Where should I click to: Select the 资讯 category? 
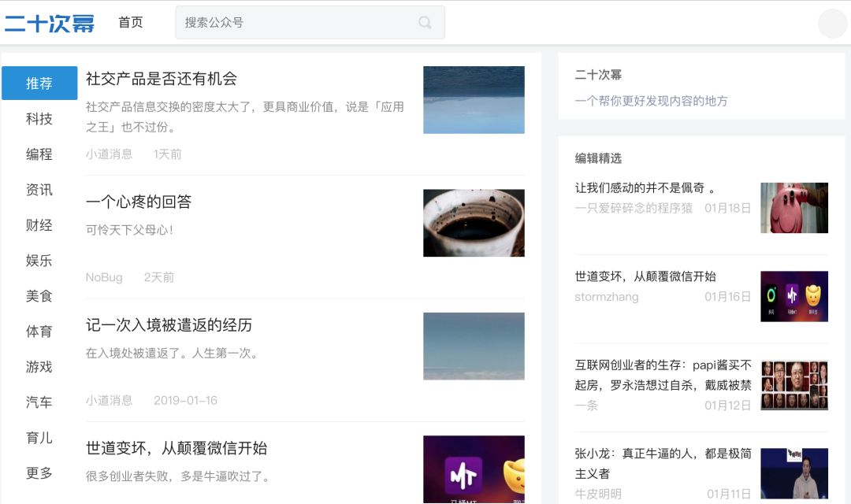[39, 189]
